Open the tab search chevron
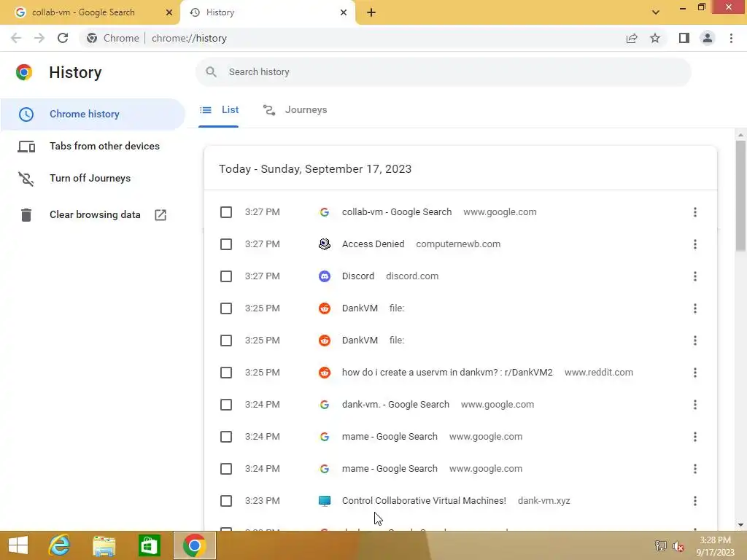Screen dimensions: 747x560 656,12
